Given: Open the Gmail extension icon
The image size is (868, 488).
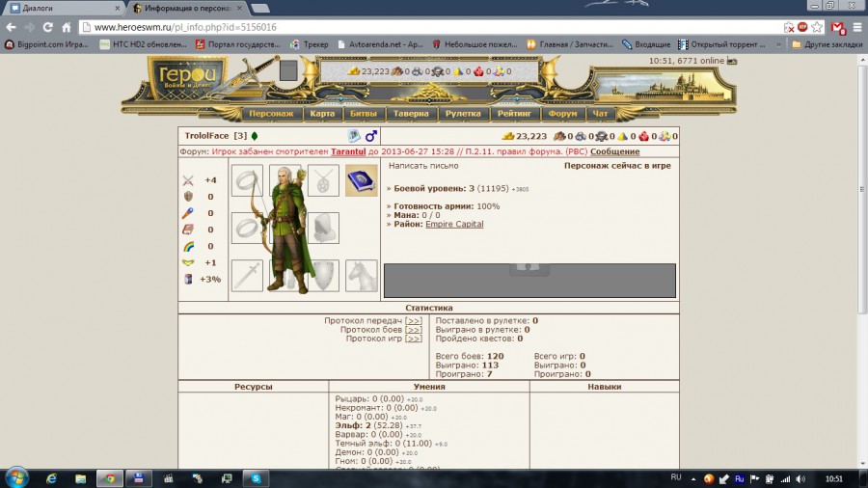Looking at the screenshot, I should coord(839,27).
